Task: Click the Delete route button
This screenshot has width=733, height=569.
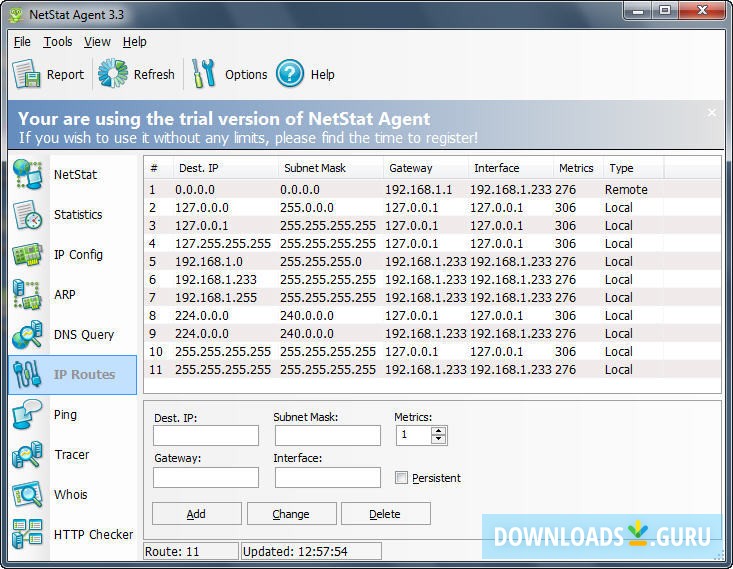Action: tap(385, 514)
